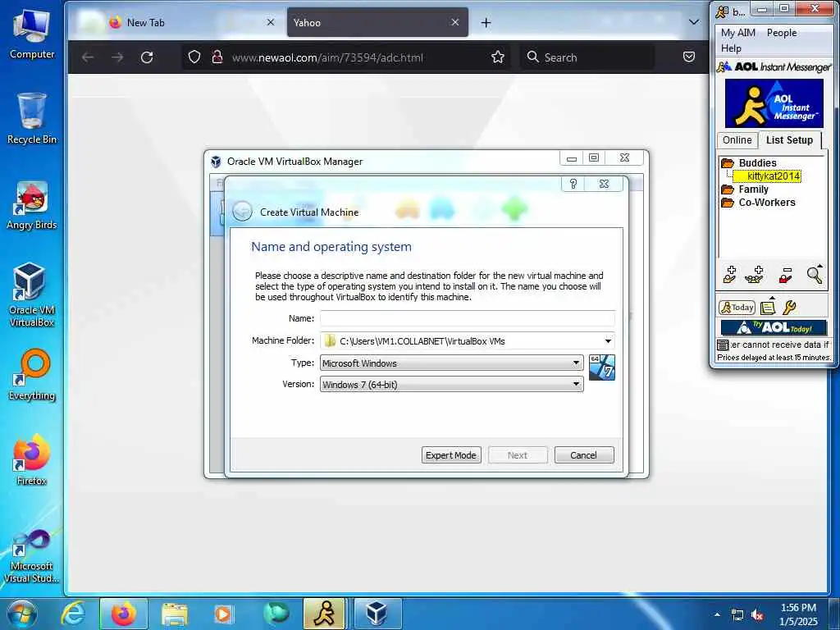Screen dimensions: 840x630
Task: Click the AIM running man taskbar button
Action: (x=324, y=614)
